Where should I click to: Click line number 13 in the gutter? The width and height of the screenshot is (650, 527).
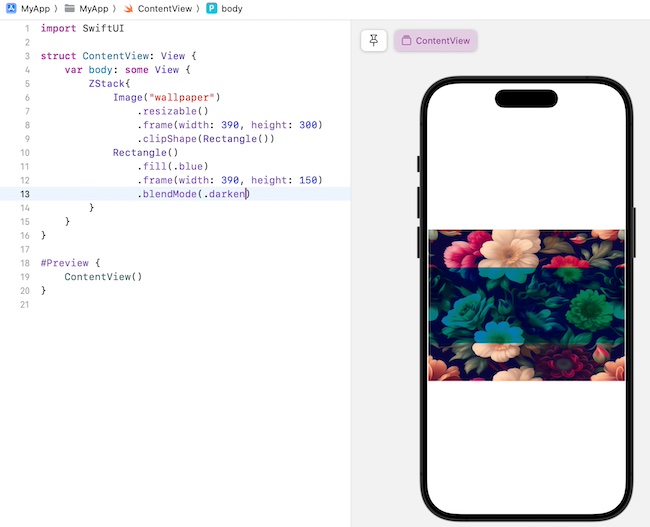pos(24,194)
